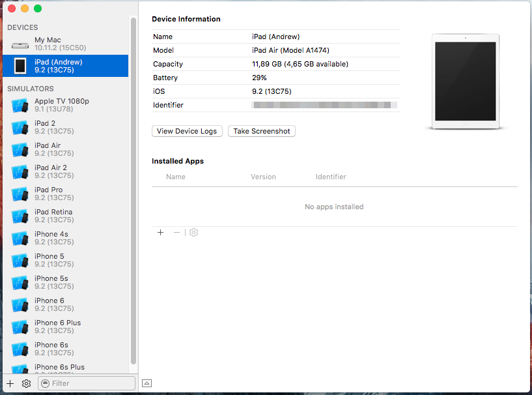Add an app with the Installed Apps plus button
The image size is (532, 395).
click(x=160, y=232)
